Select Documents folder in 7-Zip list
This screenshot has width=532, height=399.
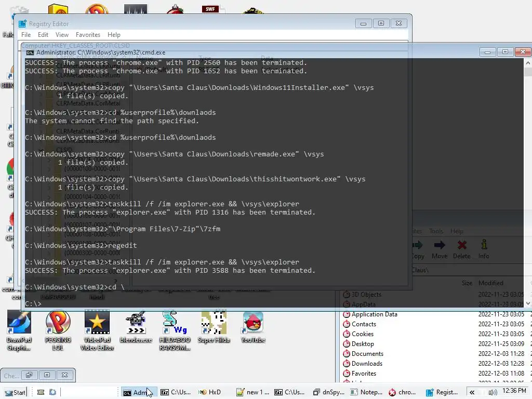367,353
